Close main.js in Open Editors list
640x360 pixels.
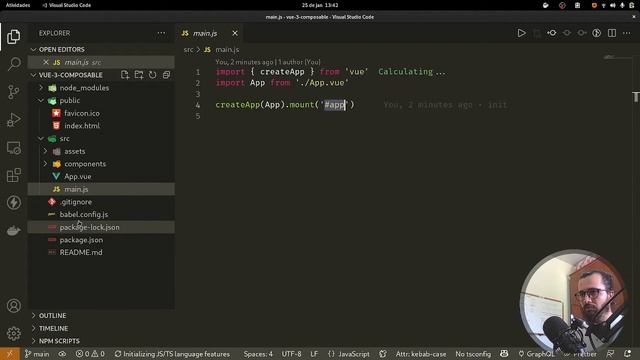pyautogui.click(x=46, y=62)
